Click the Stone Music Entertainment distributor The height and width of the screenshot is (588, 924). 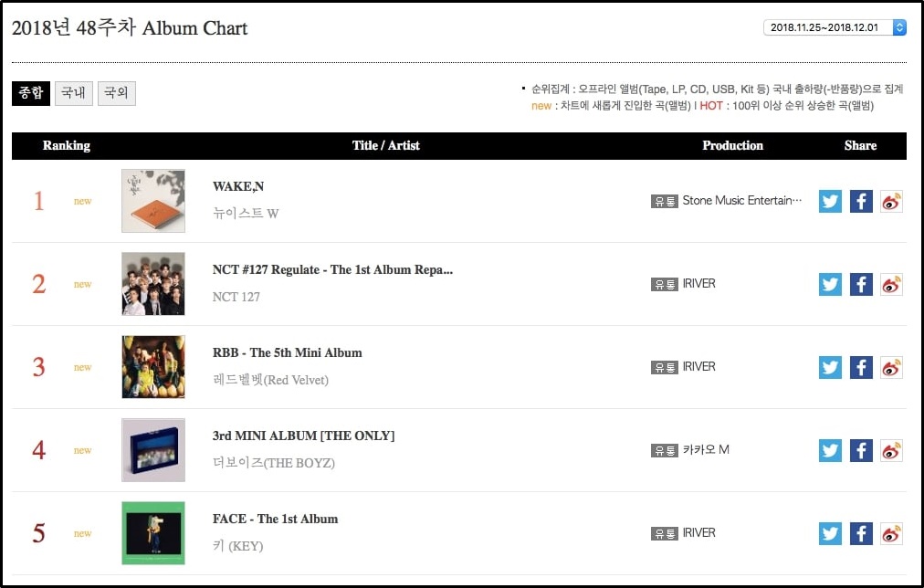pos(741,201)
